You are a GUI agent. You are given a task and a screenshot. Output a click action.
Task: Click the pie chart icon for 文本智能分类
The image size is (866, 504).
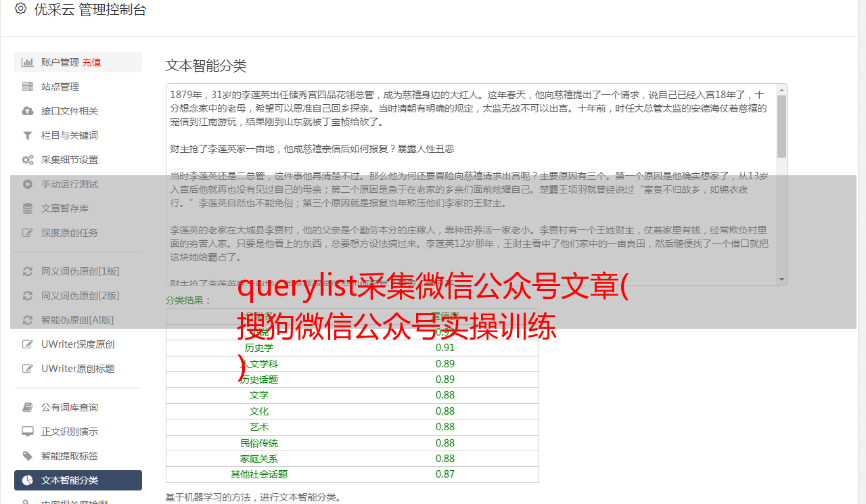tap(28, 480)
